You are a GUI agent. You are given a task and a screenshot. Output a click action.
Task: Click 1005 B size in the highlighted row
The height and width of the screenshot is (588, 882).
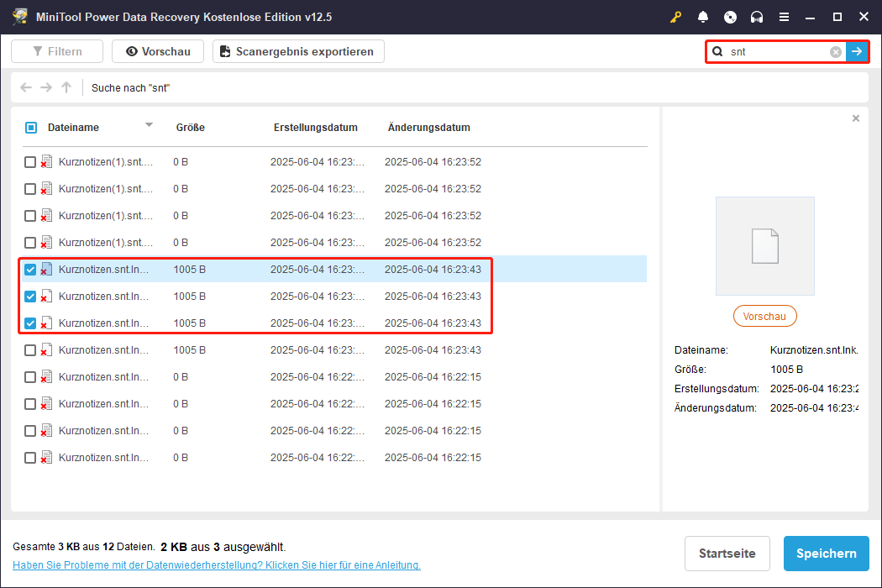pos(190,270)
